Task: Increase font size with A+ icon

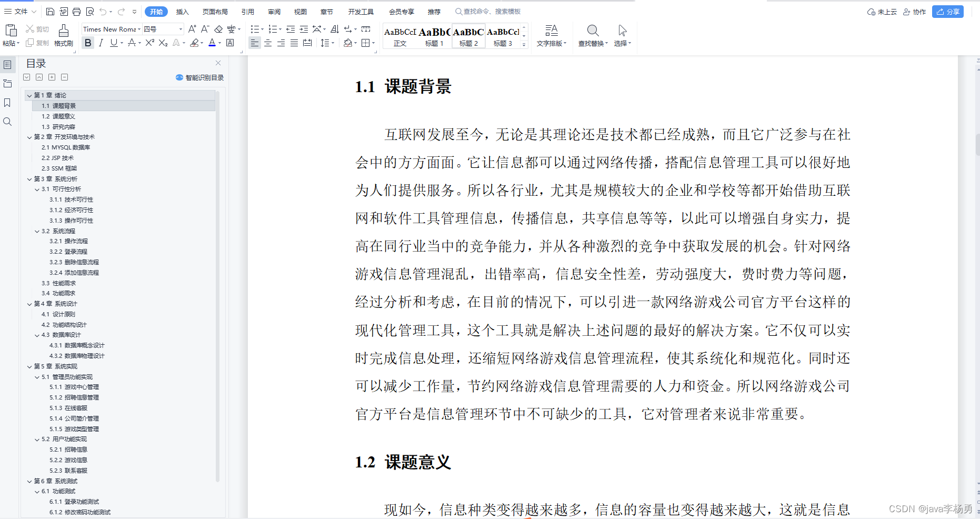Action: pos(192,29)
